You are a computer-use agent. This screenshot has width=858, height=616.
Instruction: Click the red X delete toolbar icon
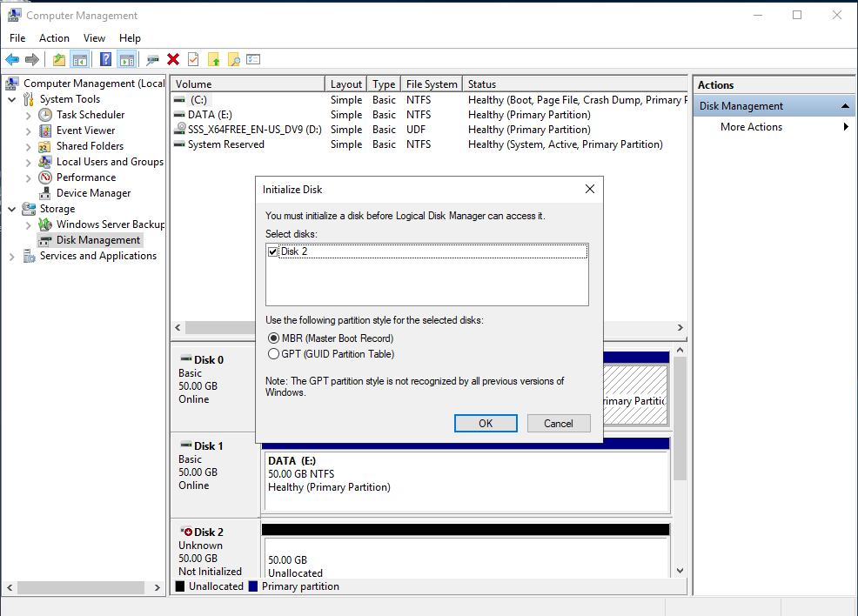point(173,60)
